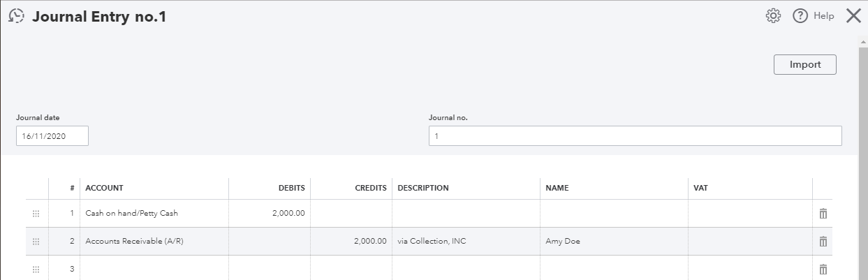
Task: Delete row 2 with the trash icon
Action: point(823,241)
